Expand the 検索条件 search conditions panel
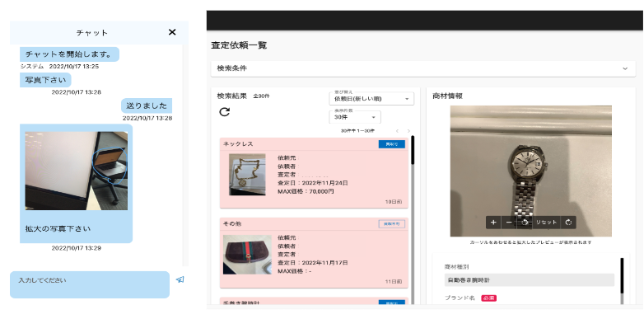 pyautogui.click(x=423, y=68)
